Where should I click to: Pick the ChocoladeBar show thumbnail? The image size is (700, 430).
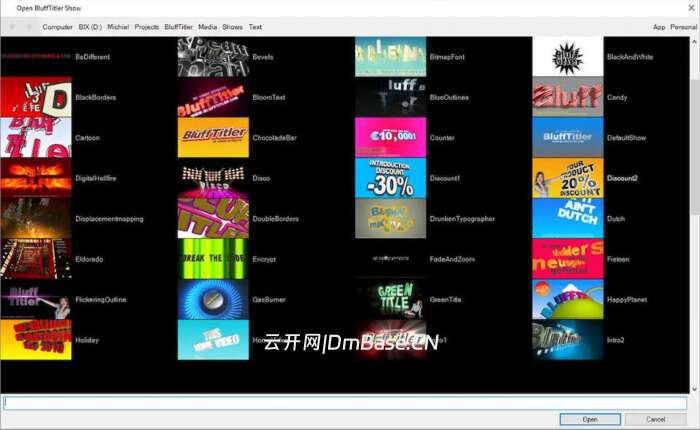click(213, 138)
